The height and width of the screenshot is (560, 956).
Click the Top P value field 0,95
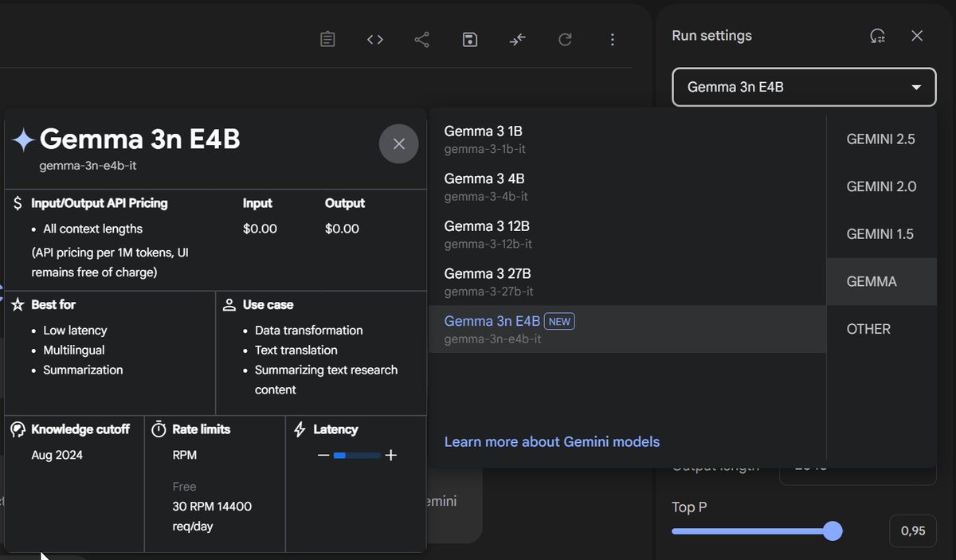913,531
